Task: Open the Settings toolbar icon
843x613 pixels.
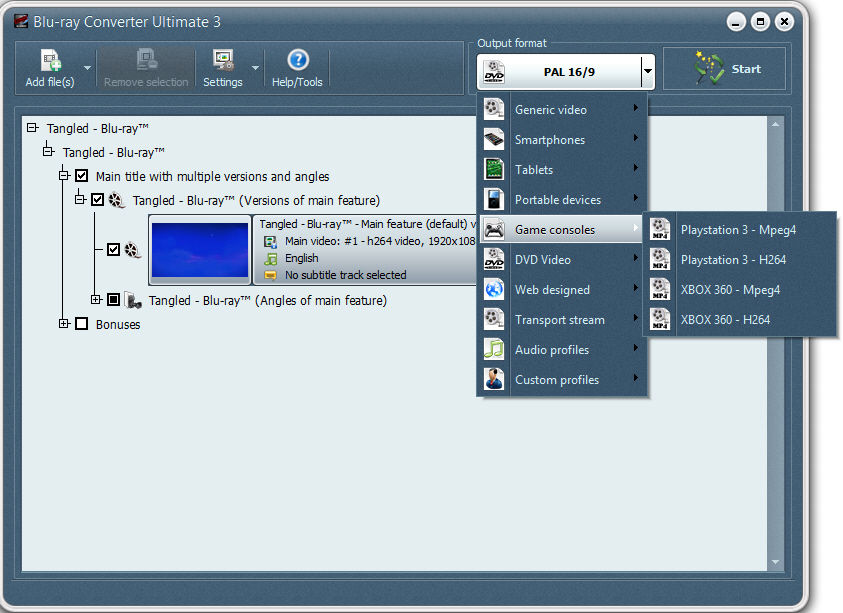Action: tap(223, 60)
